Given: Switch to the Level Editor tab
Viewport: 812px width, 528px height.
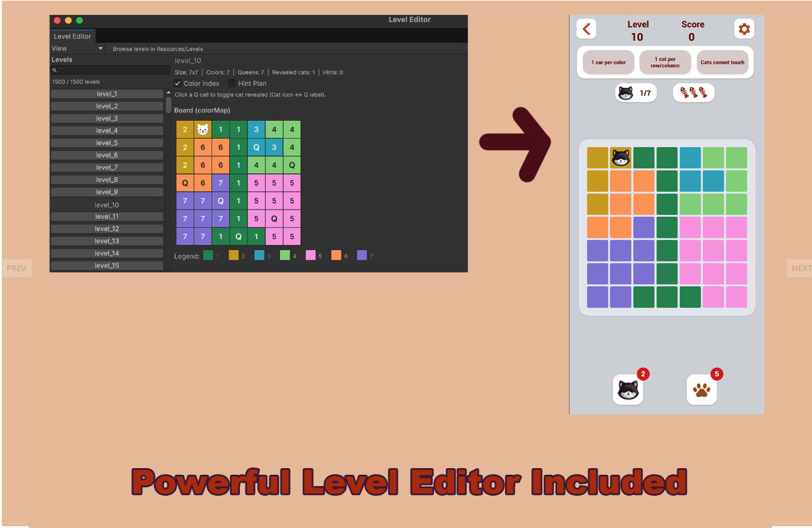Looking at the screenshot, I should coord(72,37).
